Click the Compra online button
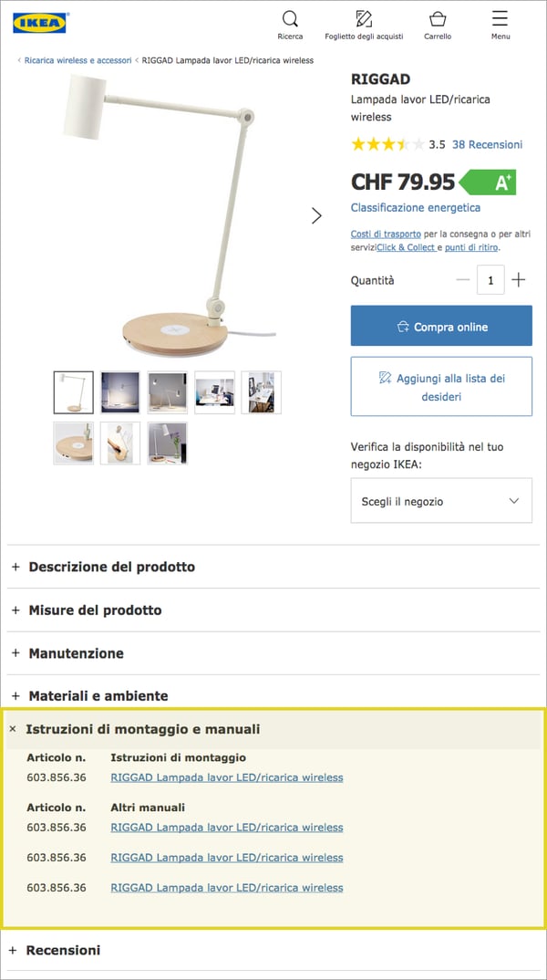The image size is (547, 980). click(441, 326)
